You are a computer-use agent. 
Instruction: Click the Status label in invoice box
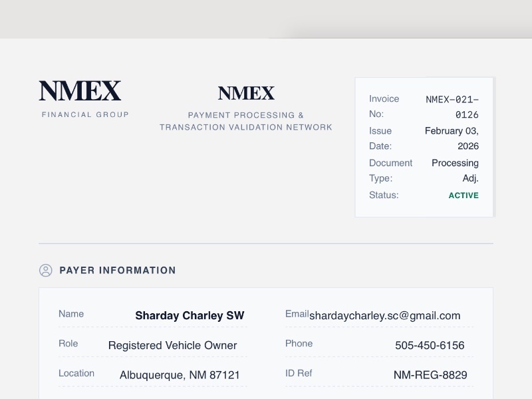tap(384, 195)
